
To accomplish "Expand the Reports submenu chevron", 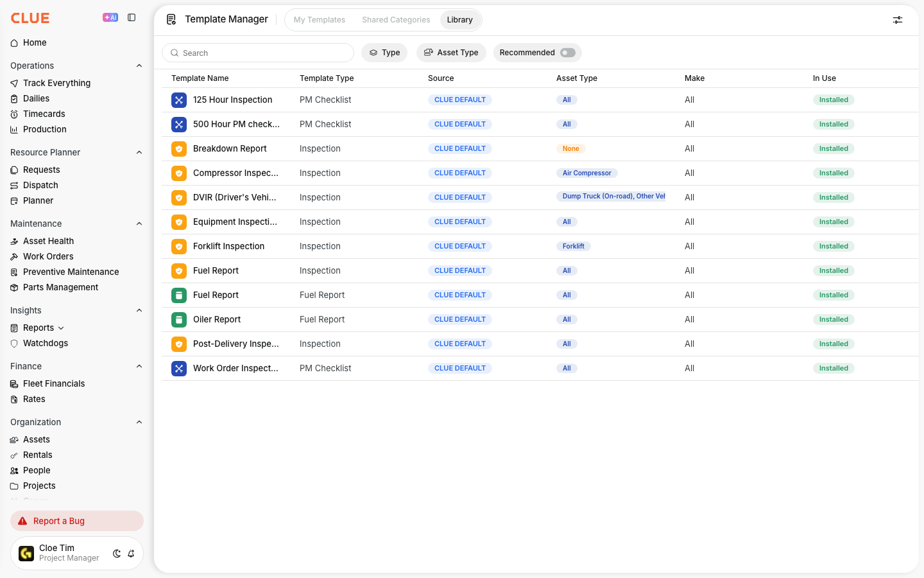I will coord(61,328).
